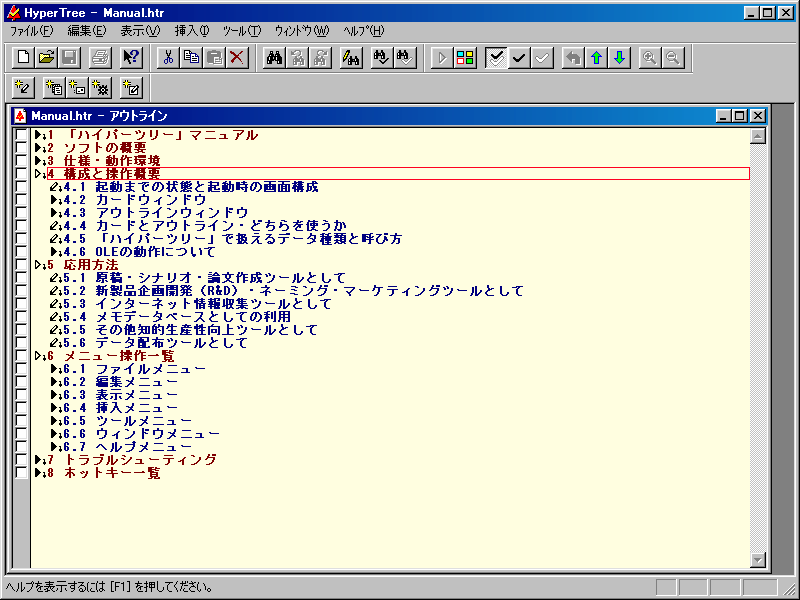Image resolution: width=800 pixels, height=600 pixels.
Task: Maximize the Manual.htr アウトライン child window
Action: coord(740,116)
